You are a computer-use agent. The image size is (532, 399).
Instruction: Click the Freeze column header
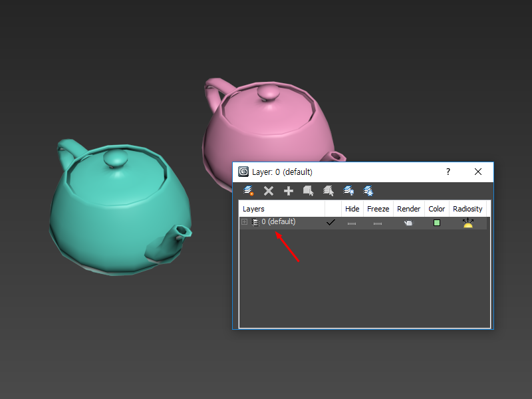pyautogui.click(x=378, y=209)
